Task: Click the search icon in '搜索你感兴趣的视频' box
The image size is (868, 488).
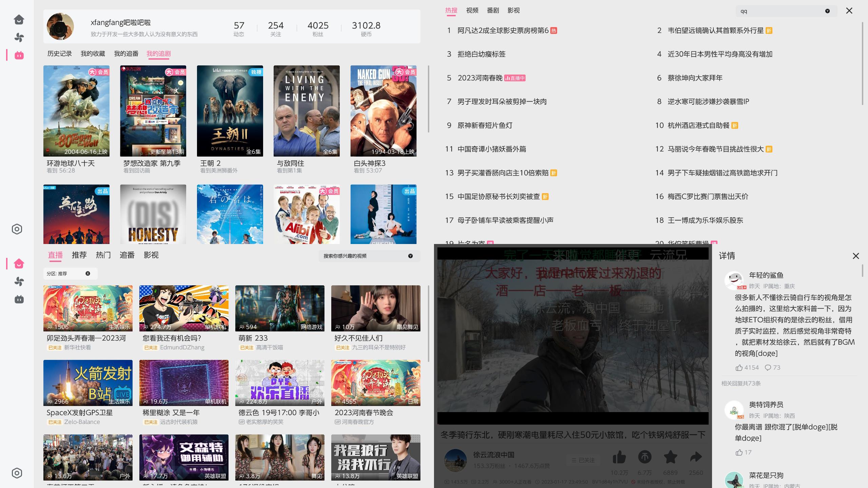Action: [x=410, y=256]
